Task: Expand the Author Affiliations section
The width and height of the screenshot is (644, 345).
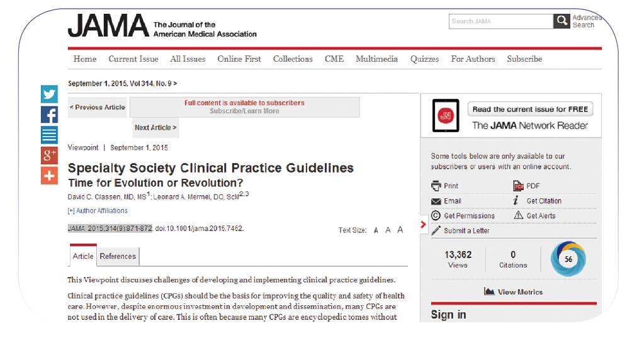Action: [x=98, y=211]
